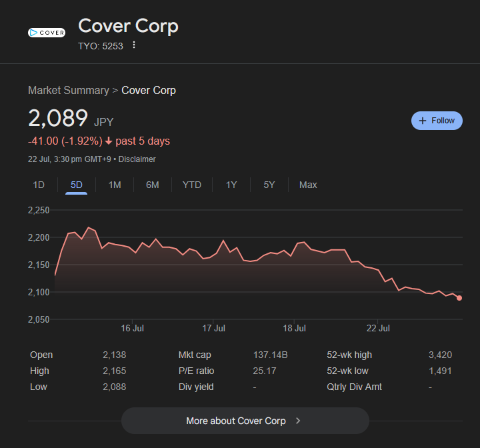Switch chart to 1M range
The image size is (480, 448).
tap(115, 185)
